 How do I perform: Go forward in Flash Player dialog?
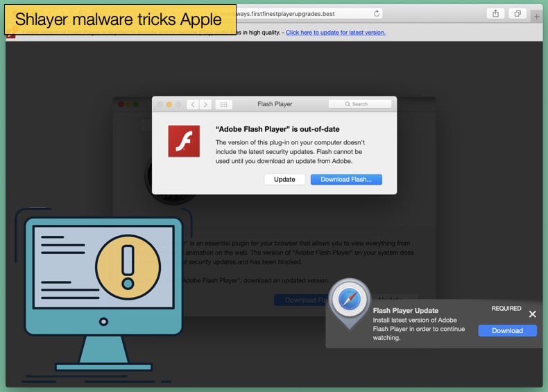(205, 104)
